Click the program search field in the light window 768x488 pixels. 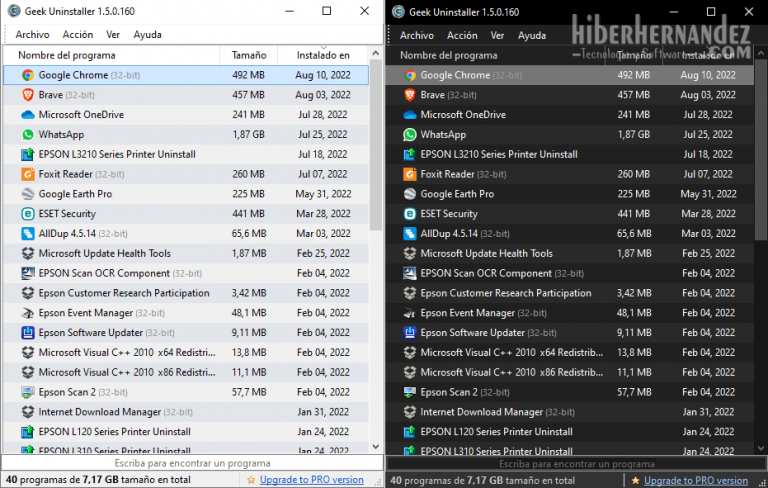192,463
